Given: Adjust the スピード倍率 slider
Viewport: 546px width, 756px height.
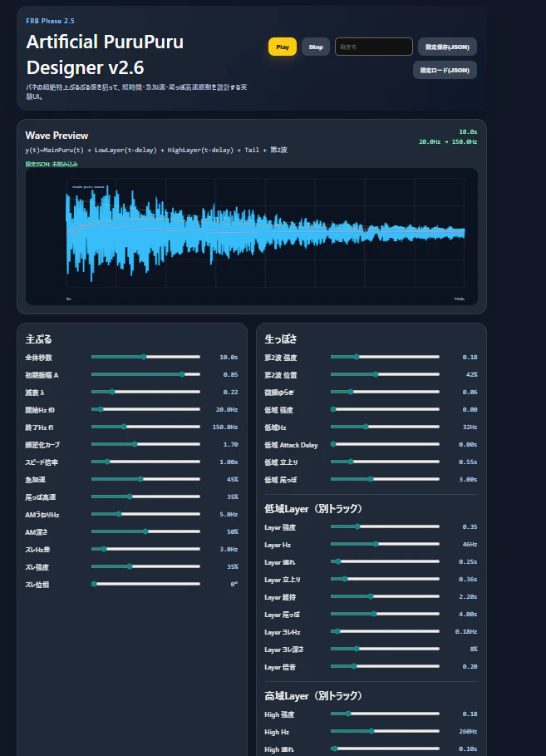Looking at the screenshot, I should point(145,462).
